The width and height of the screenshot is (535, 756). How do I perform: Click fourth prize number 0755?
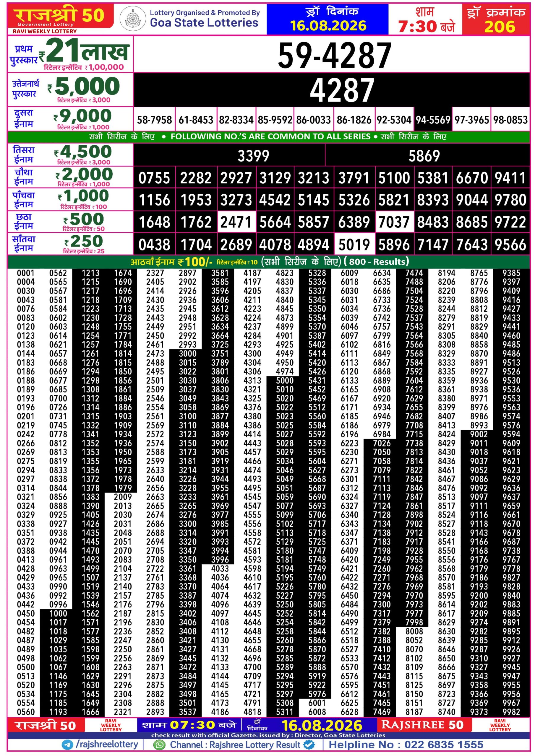tap(154, 178)
